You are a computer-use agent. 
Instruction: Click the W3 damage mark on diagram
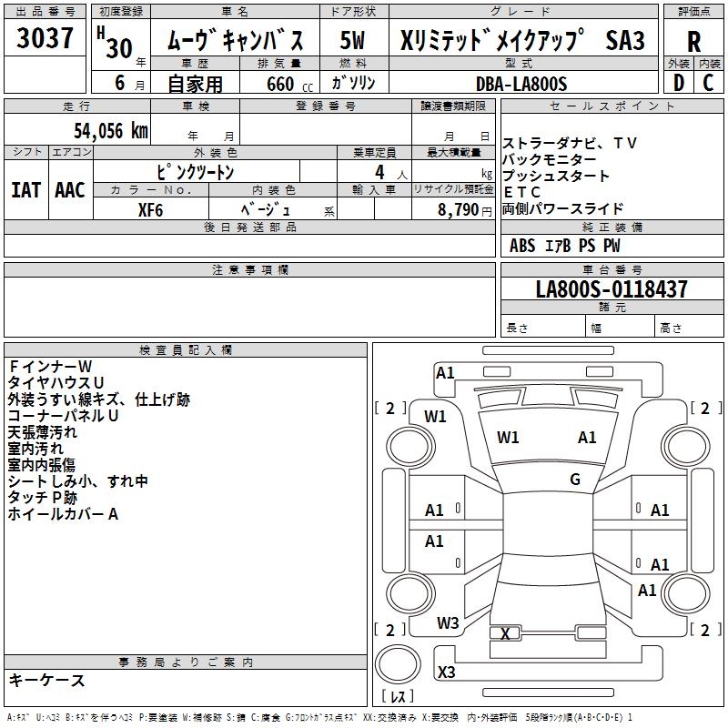point(448,623)
